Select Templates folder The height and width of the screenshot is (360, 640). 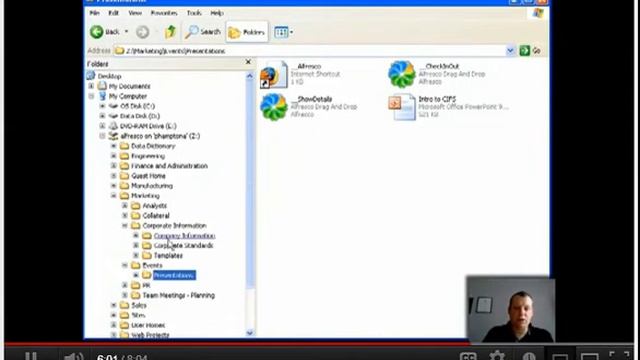pos(168,256)
